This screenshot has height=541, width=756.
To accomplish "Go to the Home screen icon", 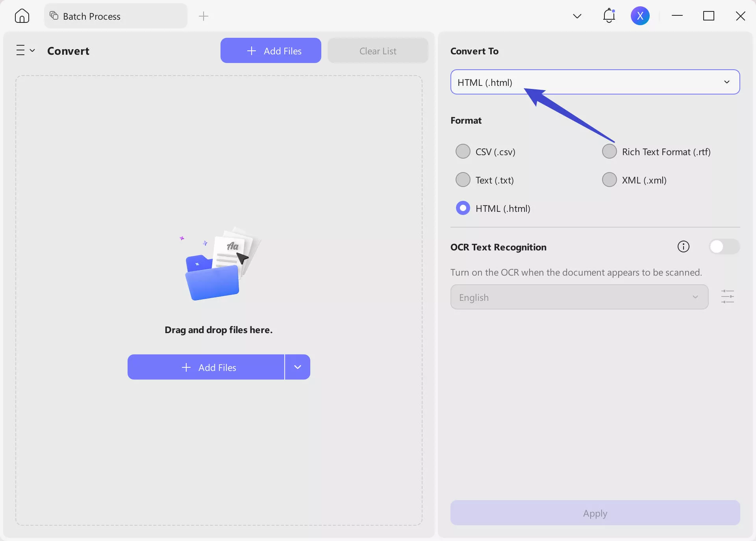I will tap(22, 16).
